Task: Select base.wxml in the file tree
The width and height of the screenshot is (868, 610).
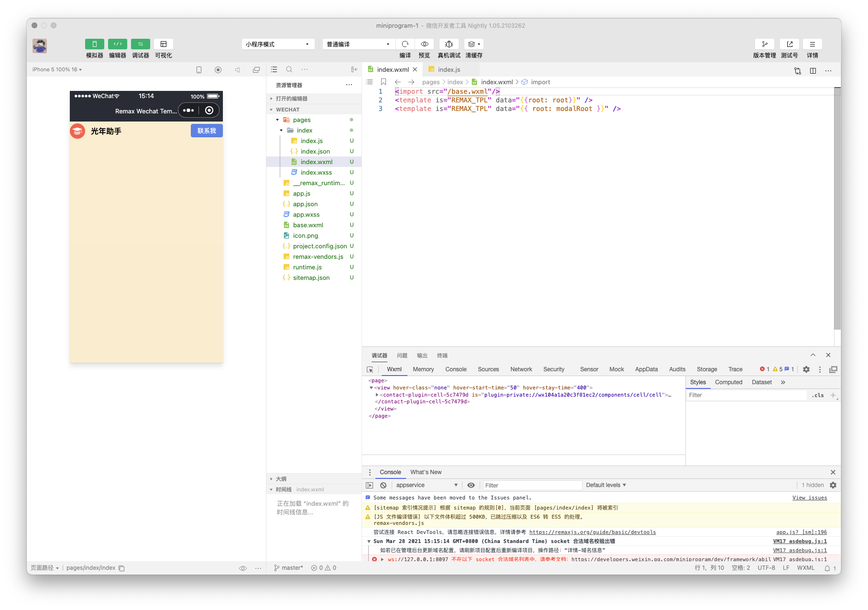Action: coord(308,225)
